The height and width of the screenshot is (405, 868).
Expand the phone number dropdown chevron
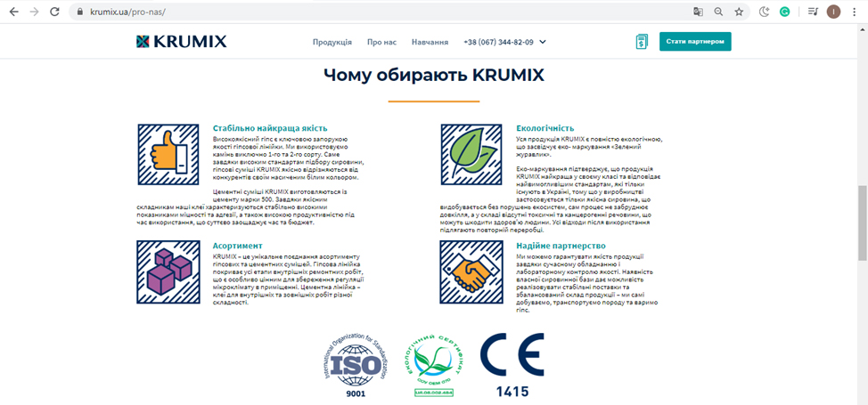click(x=543, y=42)
